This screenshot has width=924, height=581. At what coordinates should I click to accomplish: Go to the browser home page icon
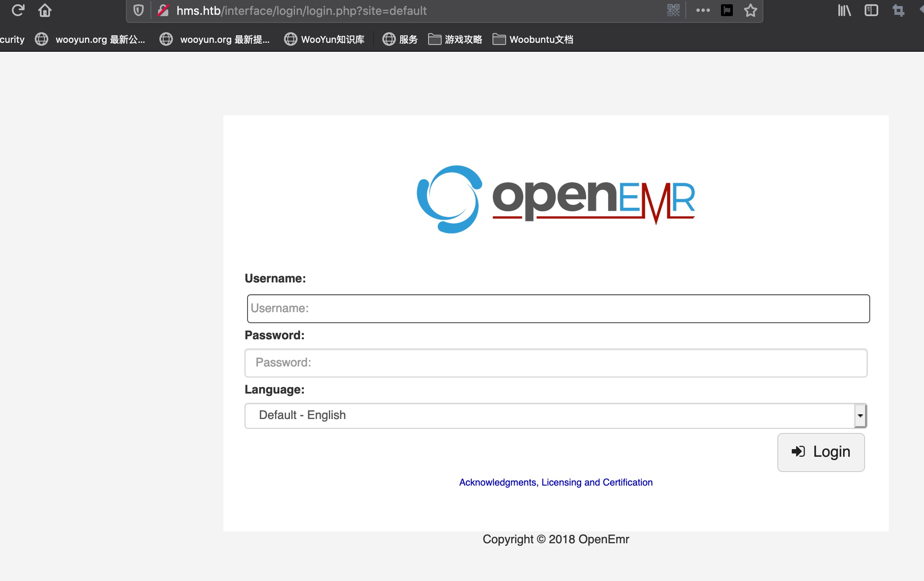pyautogui.click(x=45, y=10)
